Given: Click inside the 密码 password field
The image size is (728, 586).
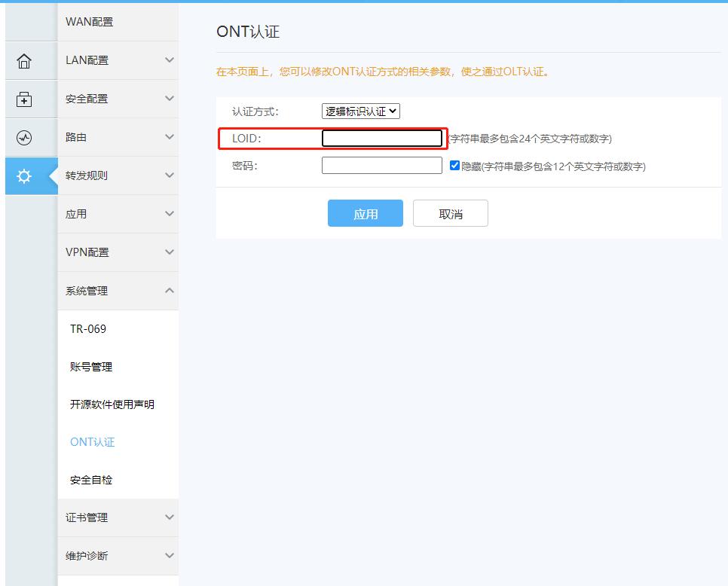Looking at the screenshot, I should pyautogui.click(x=381, y=165).
